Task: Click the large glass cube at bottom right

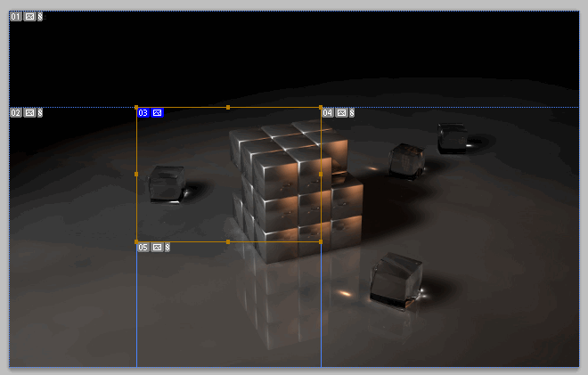Action: coord(396,281)
